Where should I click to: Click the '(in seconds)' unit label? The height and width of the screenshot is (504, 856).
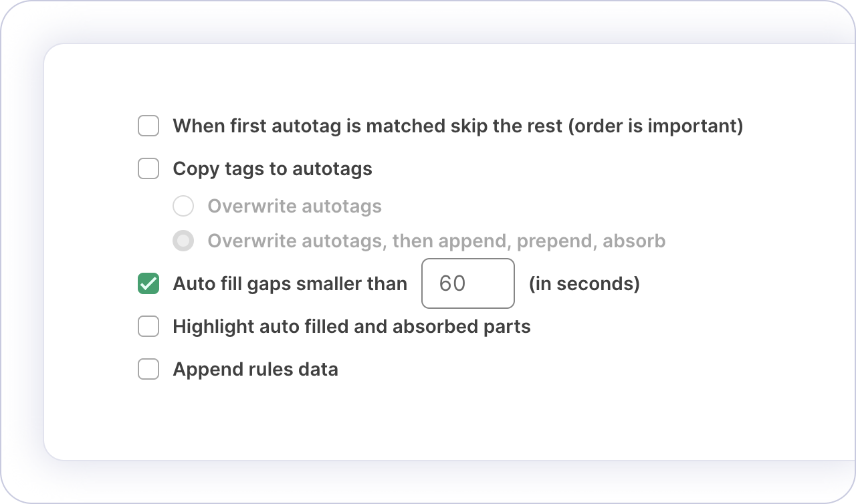584,283
